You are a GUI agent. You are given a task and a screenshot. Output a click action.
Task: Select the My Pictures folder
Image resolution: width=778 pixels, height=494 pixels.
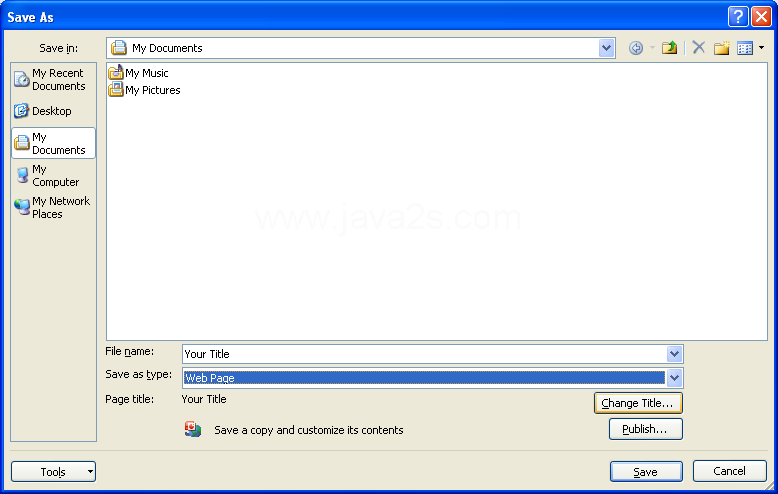(144, 90)
